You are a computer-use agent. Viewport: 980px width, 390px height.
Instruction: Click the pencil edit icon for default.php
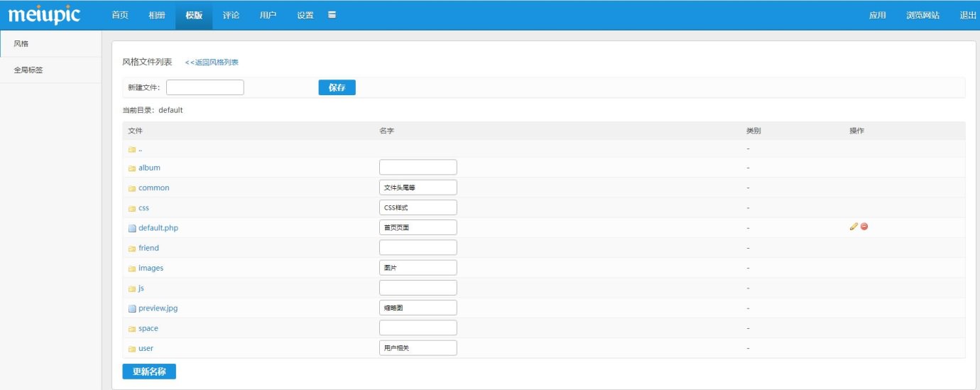click(x=854, y=227)
